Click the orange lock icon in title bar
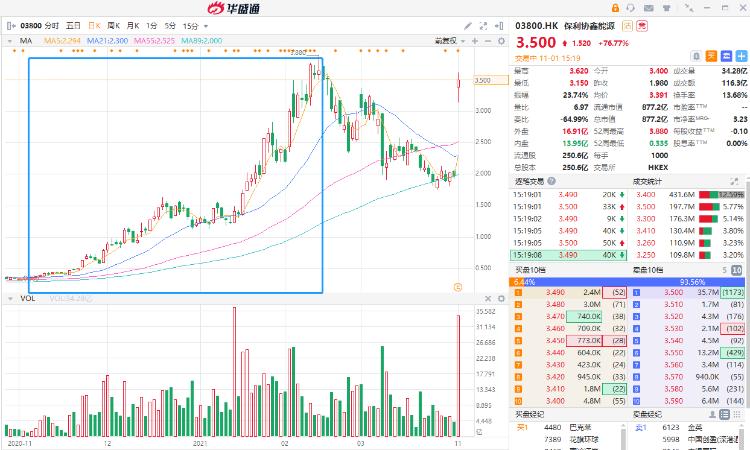The width and height of the screenshot is (750, 450). (x=616, y=8)
